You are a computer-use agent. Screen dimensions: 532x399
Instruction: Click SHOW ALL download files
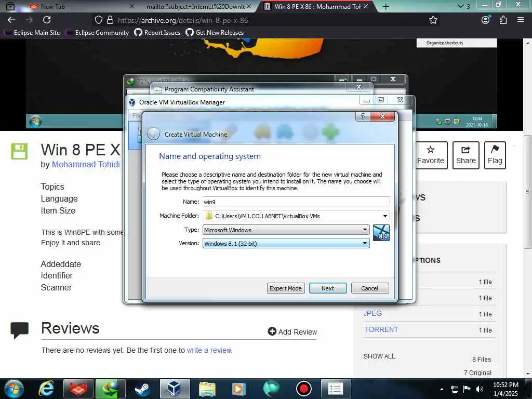379,356
